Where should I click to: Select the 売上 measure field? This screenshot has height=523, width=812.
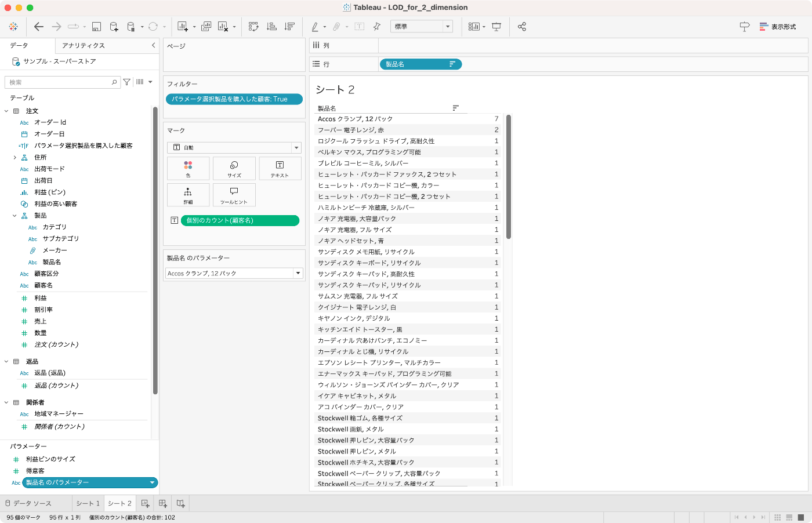[40, 321]
